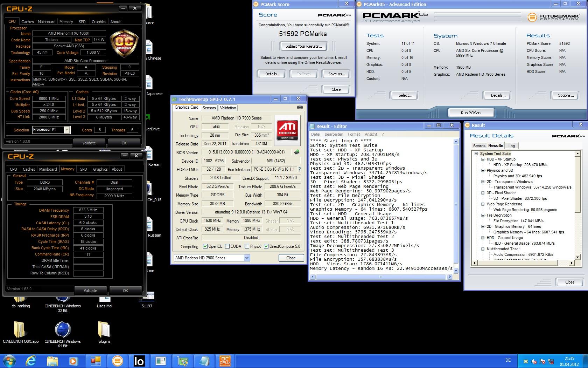Open the AMD Radeon HD 7900 Series dropdown
Image resolution: width=588 pixels, height=368 pixels.
tap(247, 258)
